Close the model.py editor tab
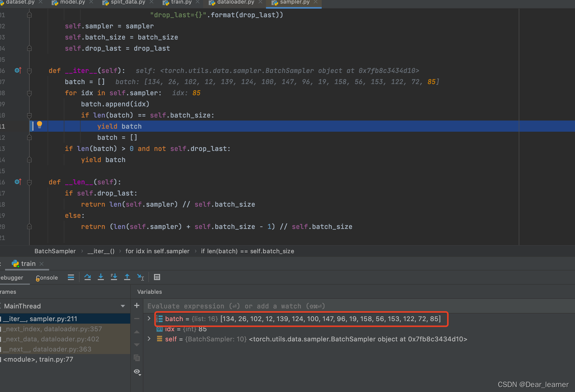Viewport: 575px width, 392px height. 91,2
